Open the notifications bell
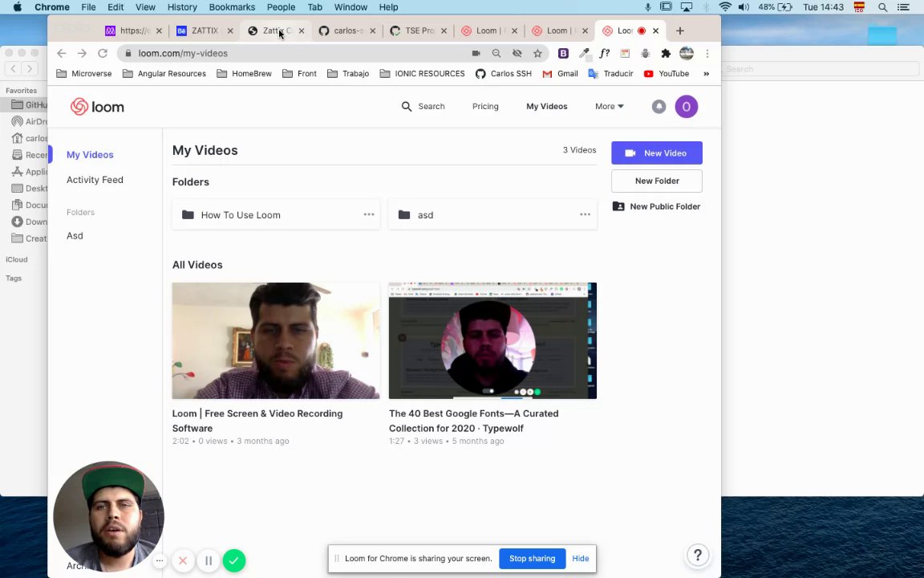 point(659,106)
